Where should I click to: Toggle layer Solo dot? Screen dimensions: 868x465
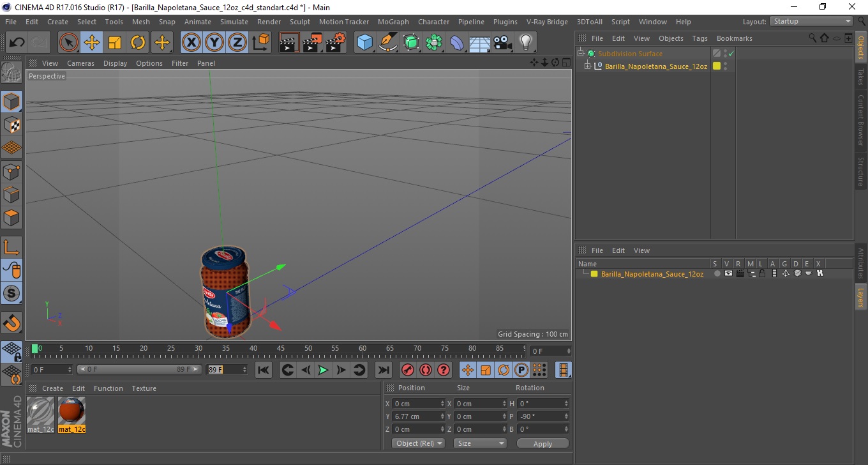pos(717,273)
